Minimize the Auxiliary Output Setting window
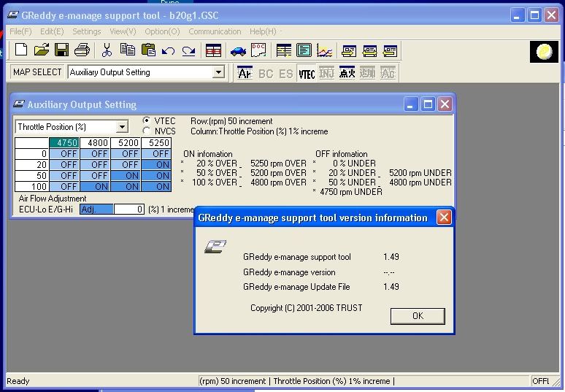The height and width of the screenshot is (392, 565). [410, 104]
